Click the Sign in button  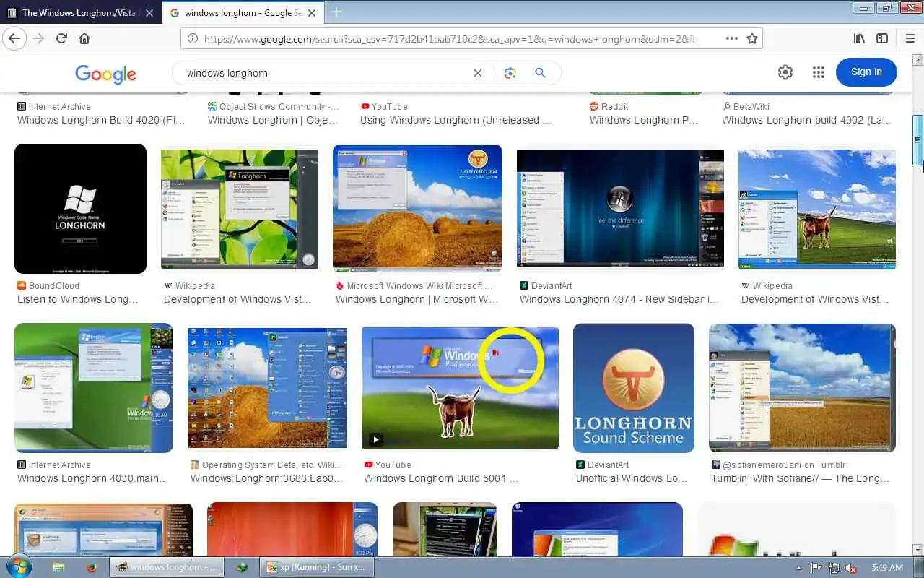tap(866, 72)
